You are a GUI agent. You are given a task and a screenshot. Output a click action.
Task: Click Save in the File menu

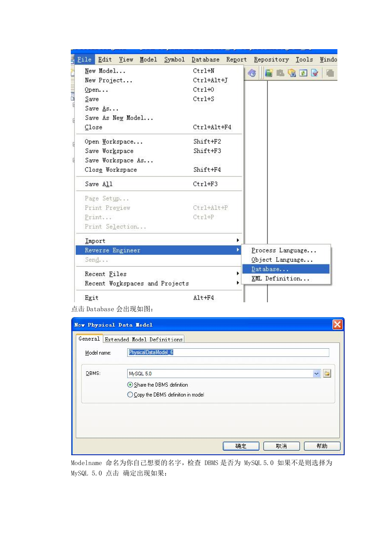tap(160, 99)
